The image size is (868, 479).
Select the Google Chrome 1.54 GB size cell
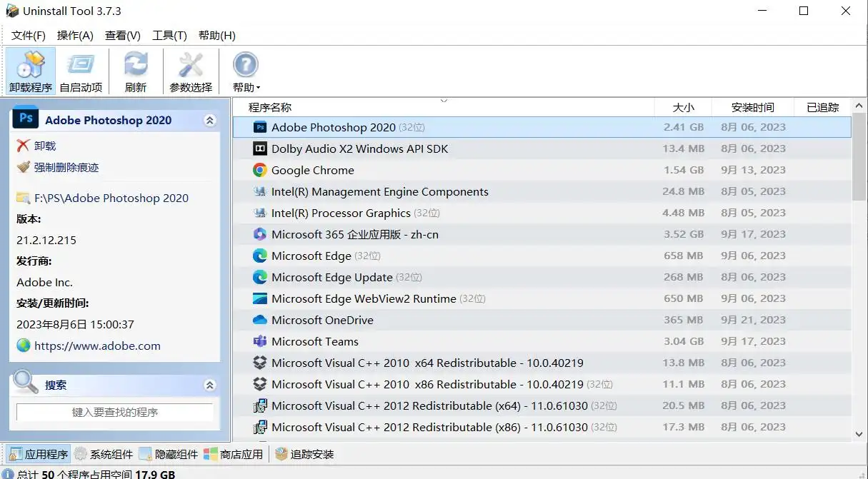tap(684, 170)
